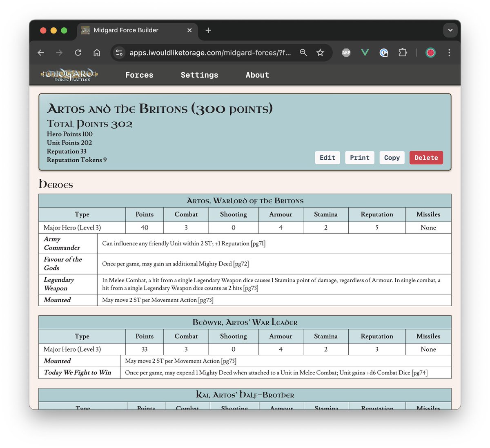Open the tab search dropdown arrow

[450, 30]
